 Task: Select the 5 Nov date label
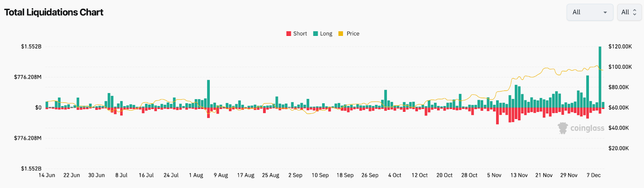(494, 175)
